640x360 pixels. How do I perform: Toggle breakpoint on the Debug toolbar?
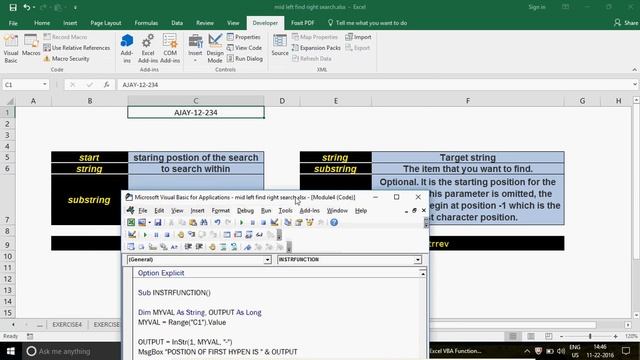click(x=180, y=235)
